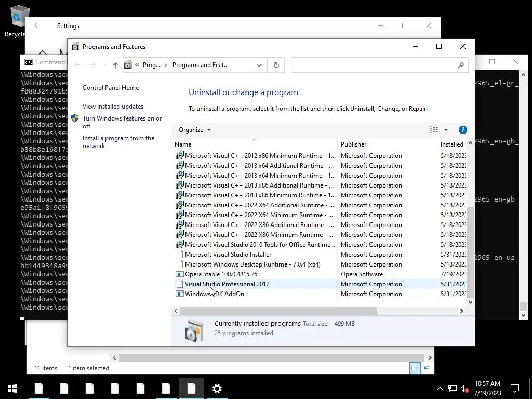
Task: Select Microsoft Visual Studio Installer entry
Action: [228, 255]
